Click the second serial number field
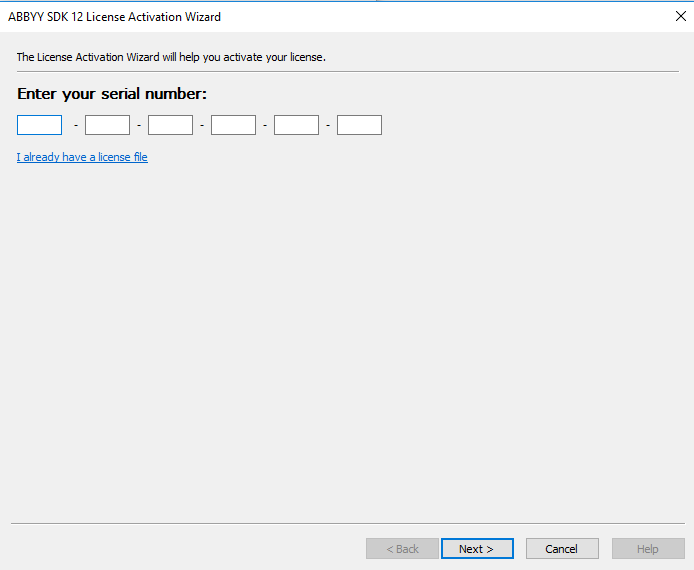Viewport: 694px width, 570px height. [x=108, y=125]
